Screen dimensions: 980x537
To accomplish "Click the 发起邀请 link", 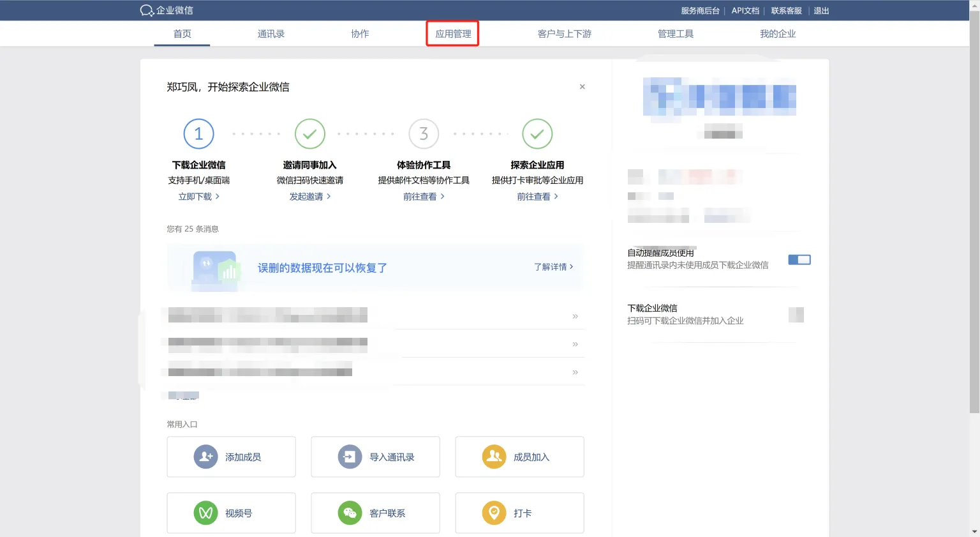I will tap(309, 197).
